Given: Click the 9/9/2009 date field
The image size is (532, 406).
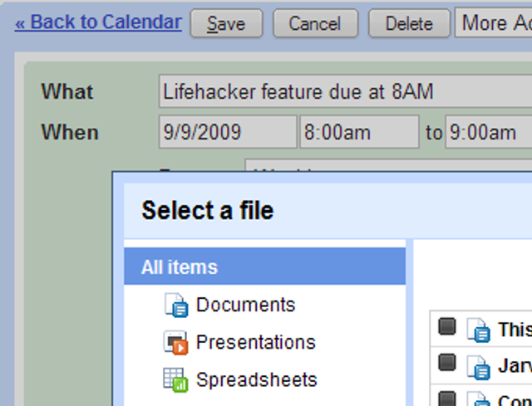Looking at the screenshot, I should point(227,132).
